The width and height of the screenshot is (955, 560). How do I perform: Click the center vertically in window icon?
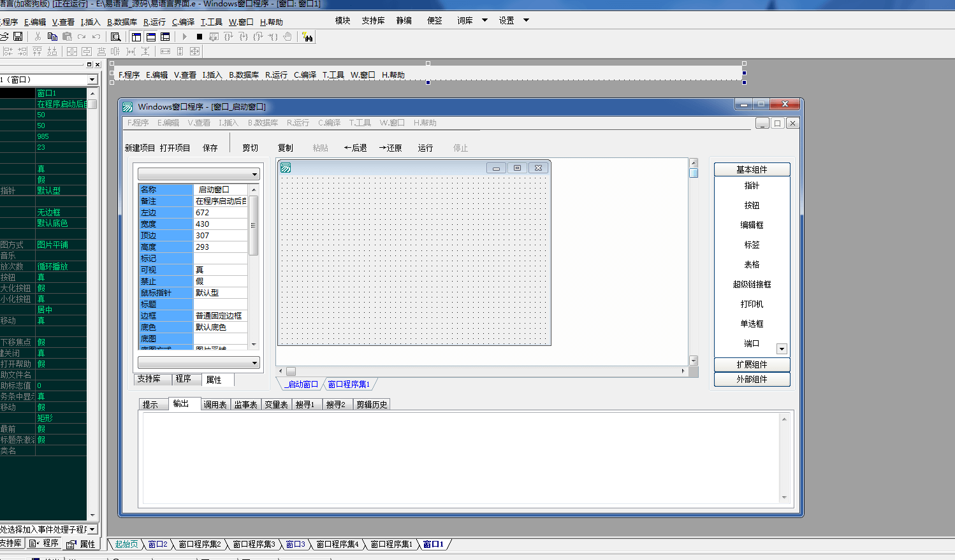tap(87, 51)
